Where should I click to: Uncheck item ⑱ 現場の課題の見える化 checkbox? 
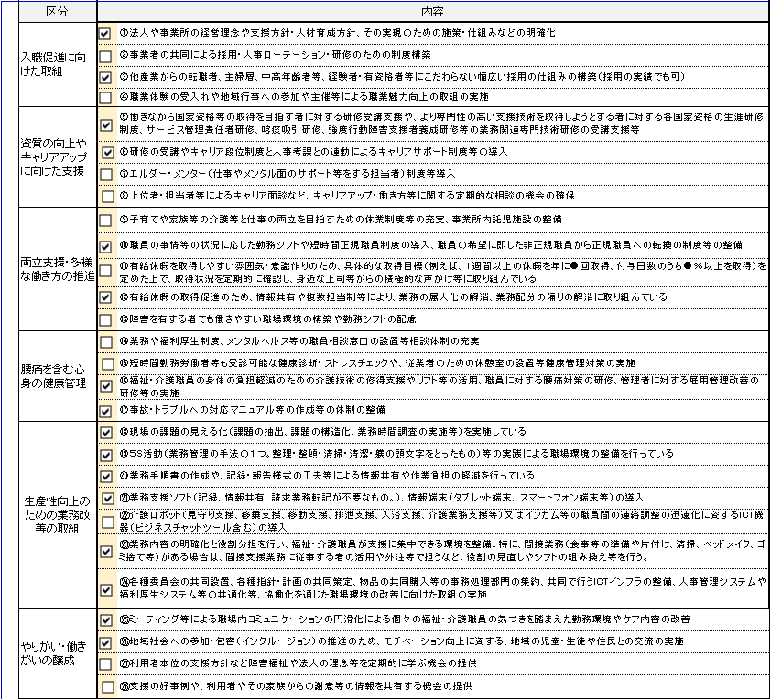(105, 432)
